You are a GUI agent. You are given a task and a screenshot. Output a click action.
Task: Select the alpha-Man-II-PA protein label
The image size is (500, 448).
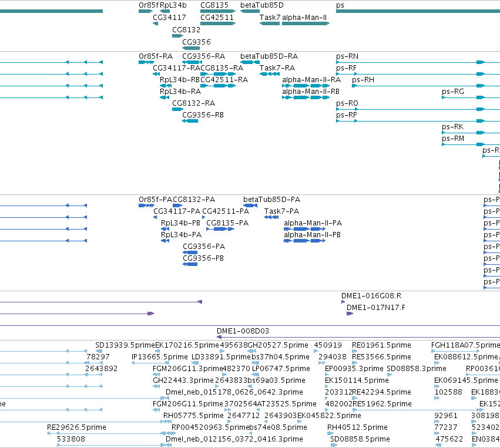[313, 223]
